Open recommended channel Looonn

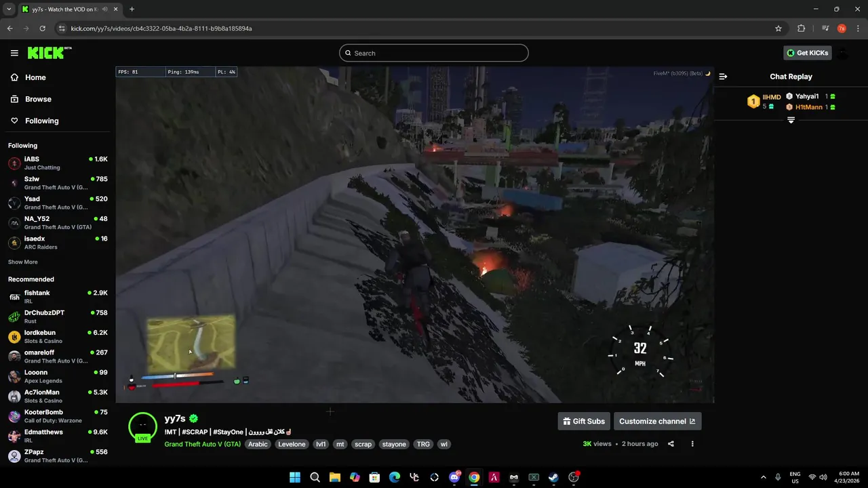[x=58, y=376]
